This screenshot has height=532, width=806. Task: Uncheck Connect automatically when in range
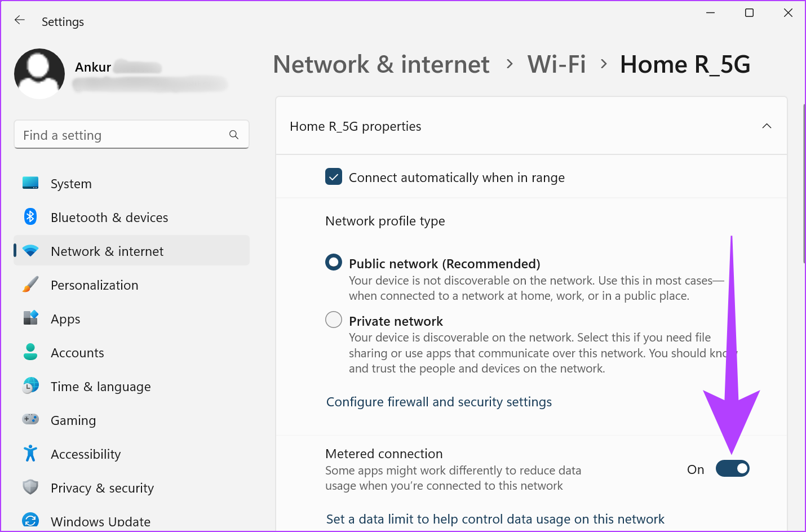tap(334, 177)
